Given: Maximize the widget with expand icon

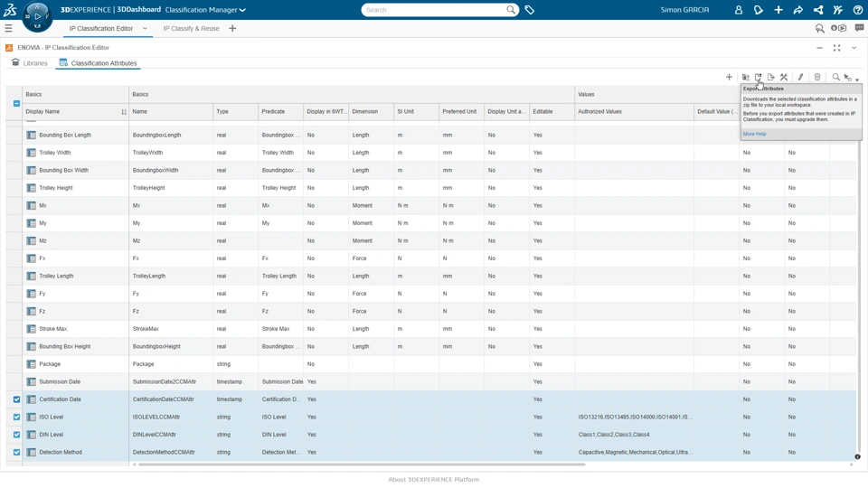Looking at the screenshot, I should point(837,48).
